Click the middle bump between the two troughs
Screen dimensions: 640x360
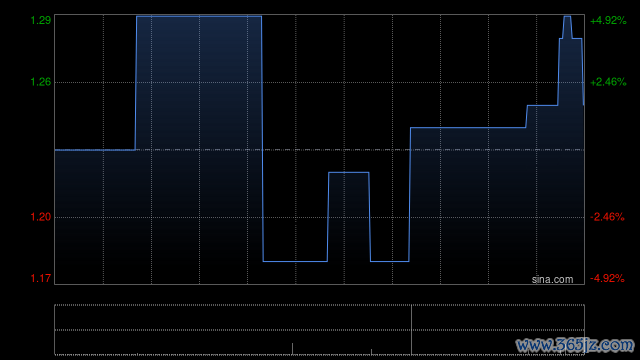[x=349, y=173]
